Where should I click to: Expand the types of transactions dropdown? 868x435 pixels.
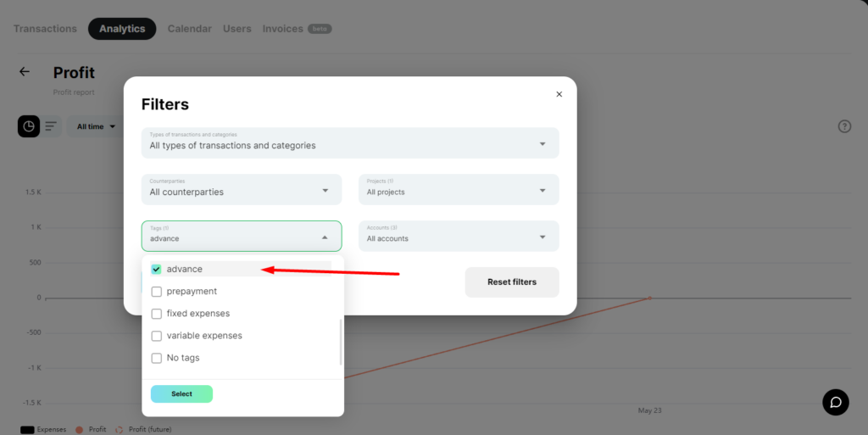point(350,142)
